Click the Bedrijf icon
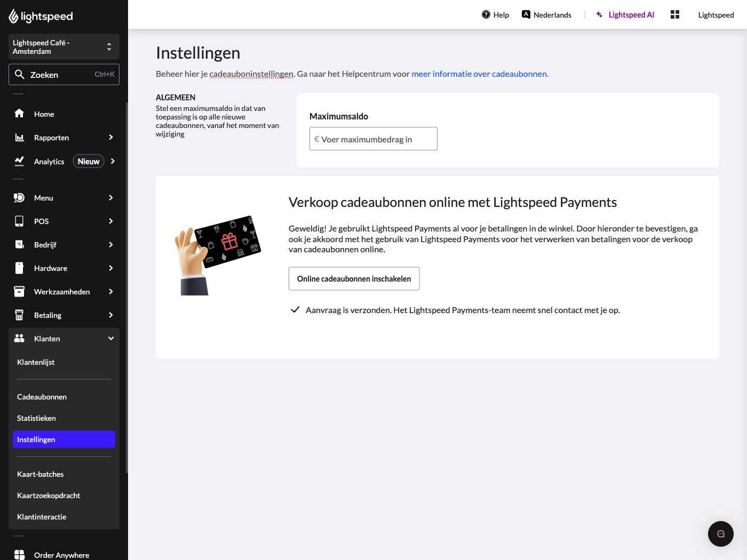Image resolution: width=747 pixels, height=560 pixels. [x=19, y=245]
